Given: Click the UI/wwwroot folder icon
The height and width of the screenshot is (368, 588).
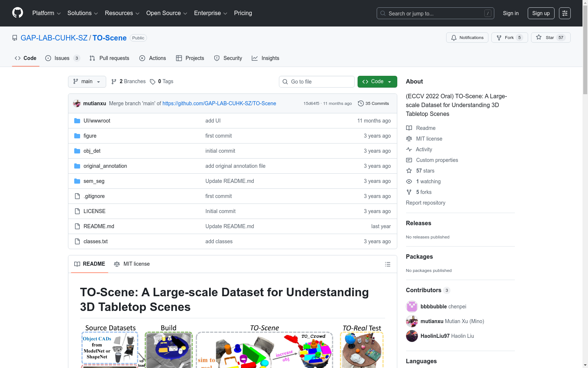Looking at the screenshot, I should click(77, 121).
